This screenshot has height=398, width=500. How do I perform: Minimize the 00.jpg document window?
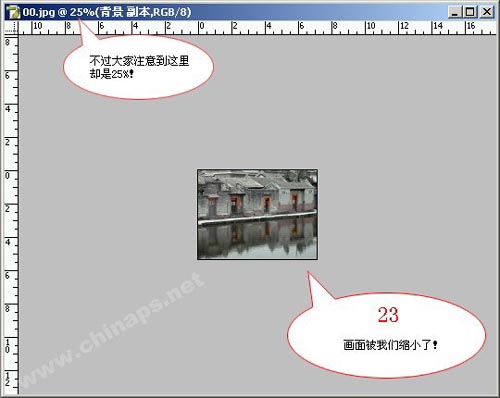pos(454,12)
